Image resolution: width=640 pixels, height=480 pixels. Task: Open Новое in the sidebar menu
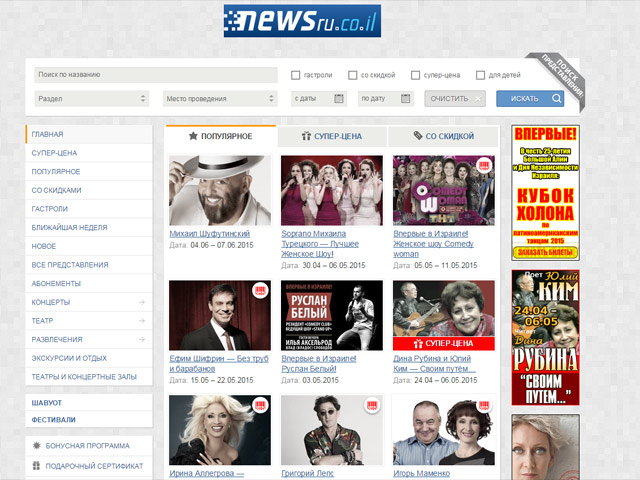(x=89, y=246)
